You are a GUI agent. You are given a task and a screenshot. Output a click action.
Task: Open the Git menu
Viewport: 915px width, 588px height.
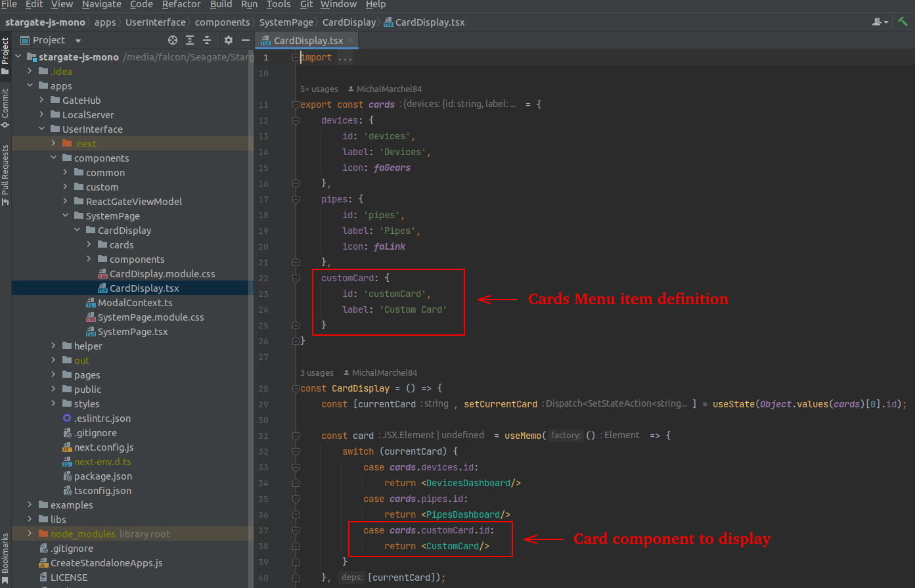point(307,4)
